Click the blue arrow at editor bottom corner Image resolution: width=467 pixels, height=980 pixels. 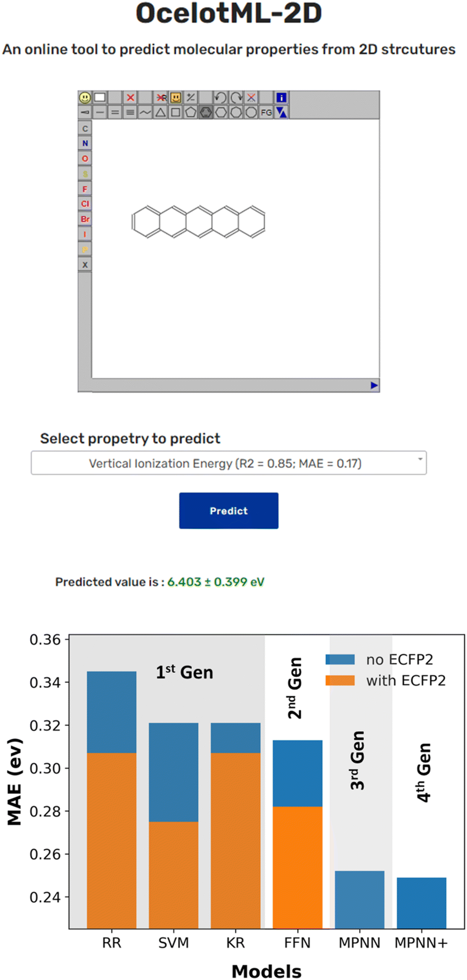tap(374, 385)
